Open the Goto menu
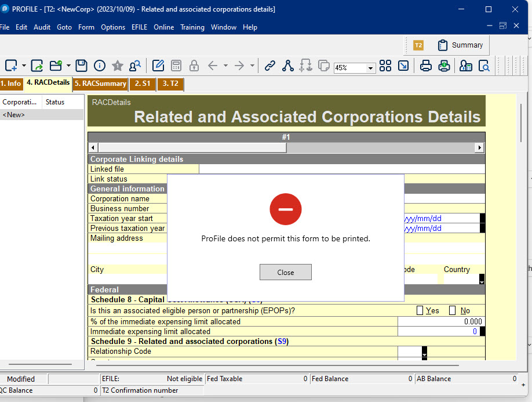This screenshot has width=532, height=402. point(64,27)
